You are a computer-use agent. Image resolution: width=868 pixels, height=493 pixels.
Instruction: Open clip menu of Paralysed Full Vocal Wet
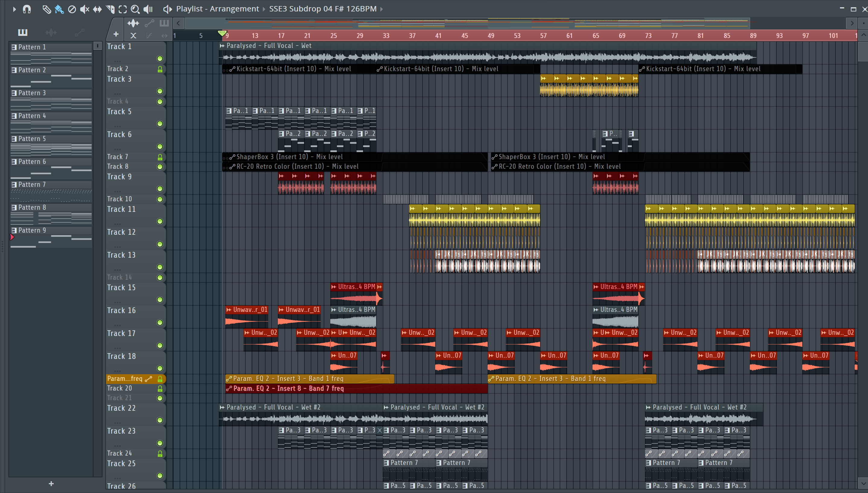[x=222, y=46]
